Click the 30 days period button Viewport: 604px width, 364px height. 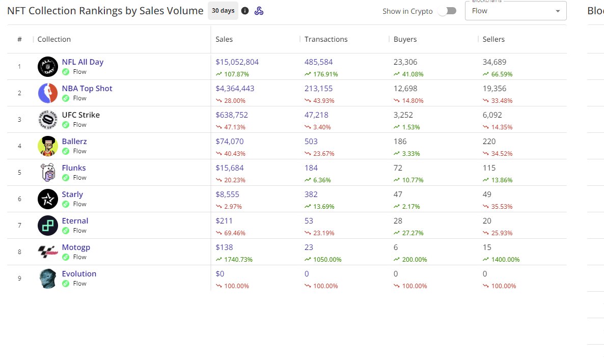click(223, 11)
